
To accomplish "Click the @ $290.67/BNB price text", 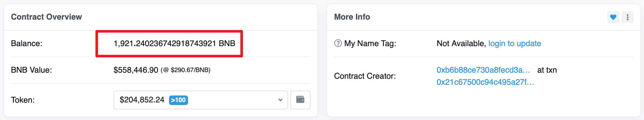I will pyautogui.click(x=186, y=70).
